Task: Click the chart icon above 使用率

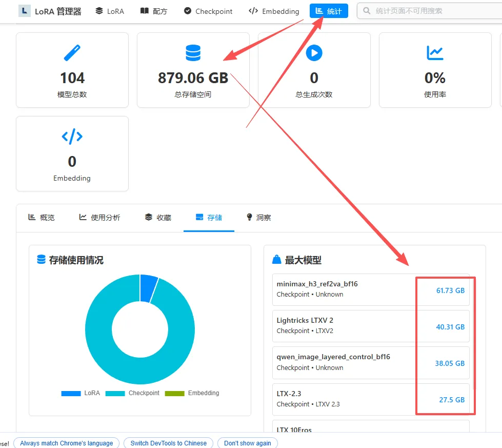Action: [x=435, y=53]
